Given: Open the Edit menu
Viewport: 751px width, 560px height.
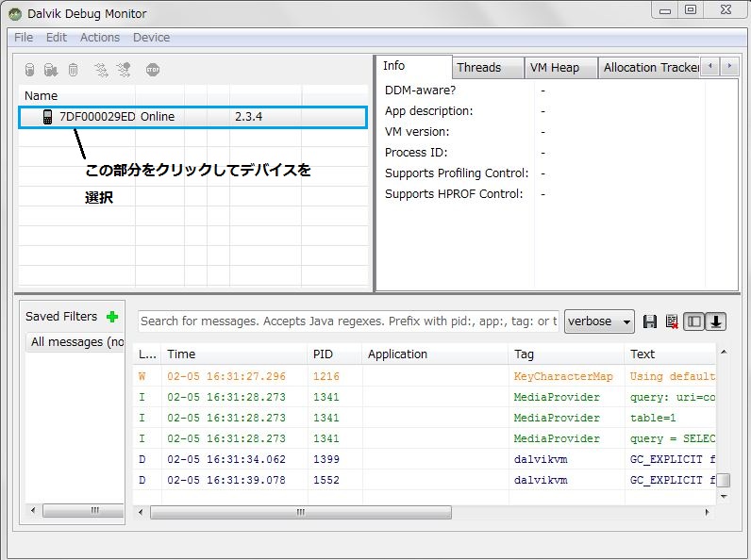Looking at the screenshot, I should click(x=56, y=38).
